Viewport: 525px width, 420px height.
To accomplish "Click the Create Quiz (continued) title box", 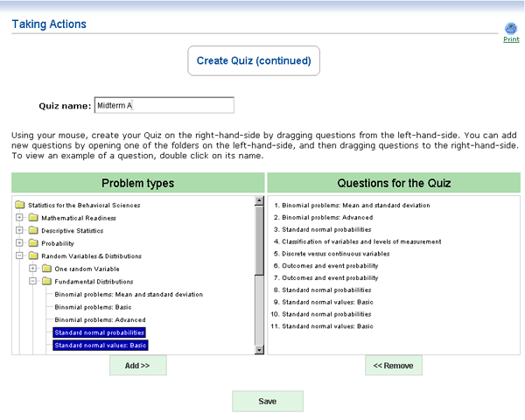I will click(x=254, y=60).
